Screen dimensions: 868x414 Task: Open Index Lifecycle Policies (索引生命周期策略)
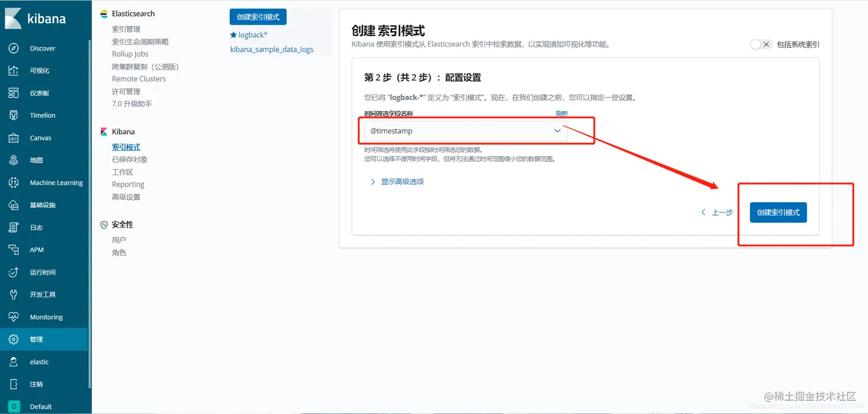[140, 42]
